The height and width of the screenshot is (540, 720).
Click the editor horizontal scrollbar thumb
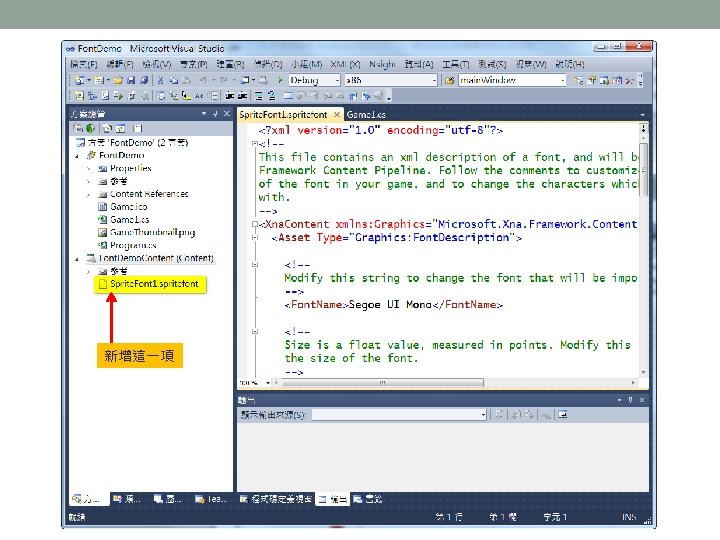coord(382,382)
